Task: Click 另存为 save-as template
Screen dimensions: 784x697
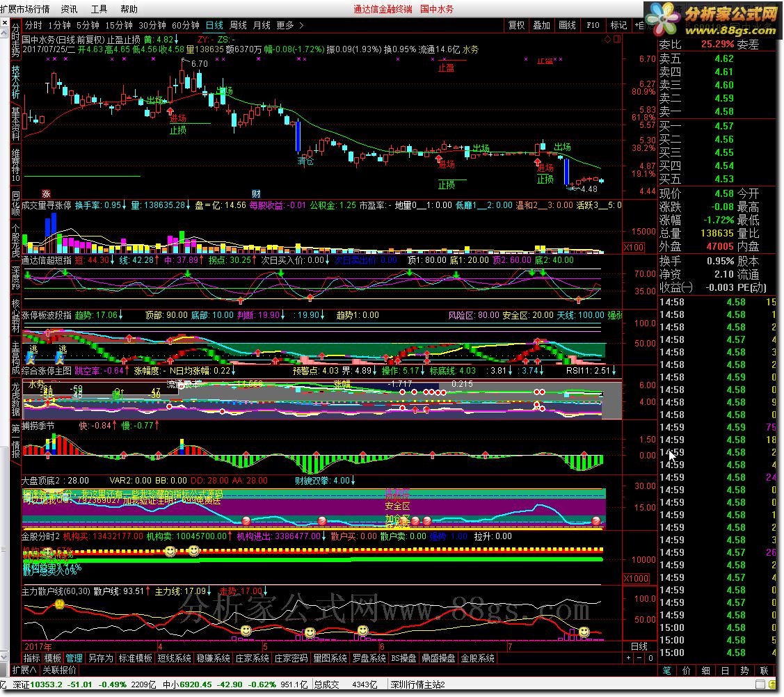Action: click(x=100, y=658)
